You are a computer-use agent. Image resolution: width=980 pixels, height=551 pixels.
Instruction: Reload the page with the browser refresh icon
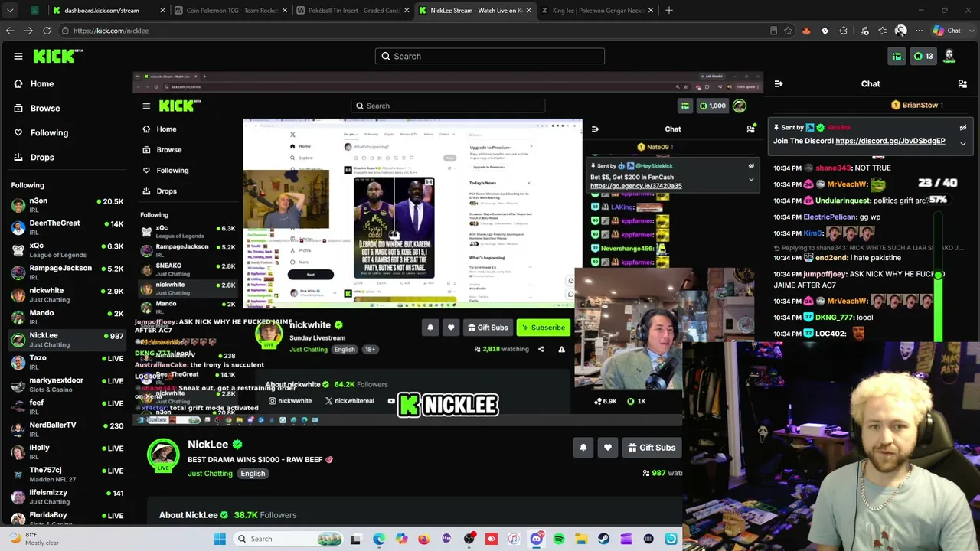coord(47,31)
